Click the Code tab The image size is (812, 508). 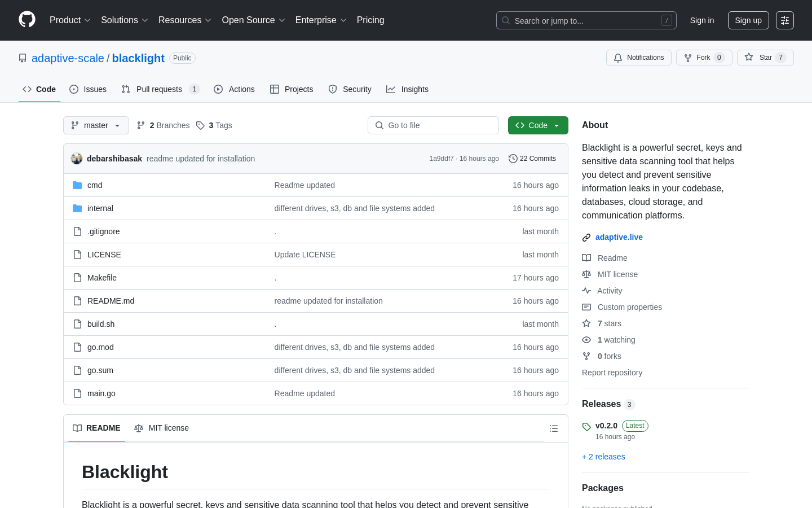point(39,89)
